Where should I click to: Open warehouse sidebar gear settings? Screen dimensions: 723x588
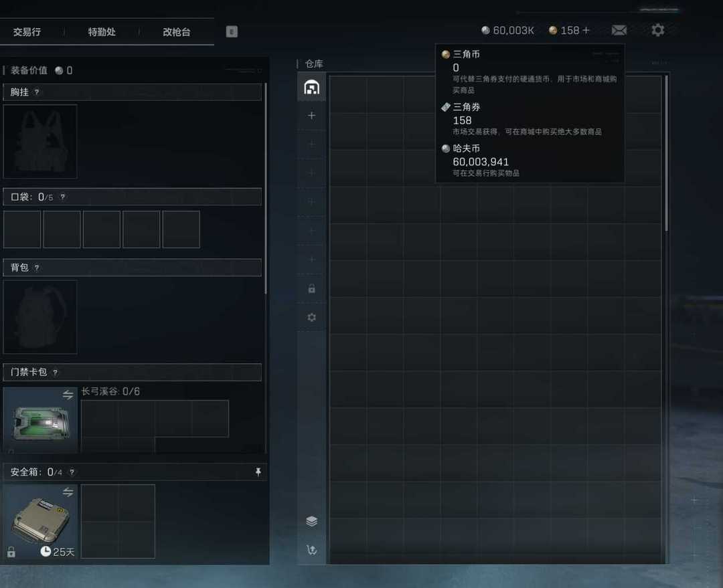(312, 318)
